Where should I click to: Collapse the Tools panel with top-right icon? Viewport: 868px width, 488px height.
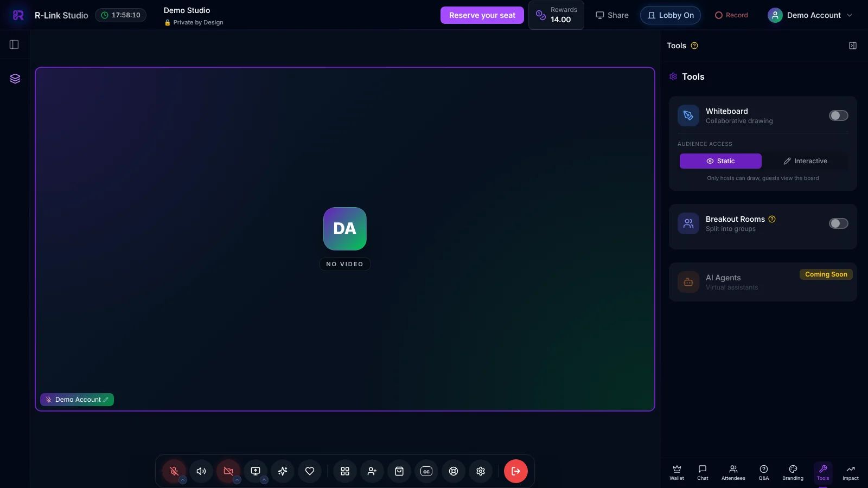(853, 46)
